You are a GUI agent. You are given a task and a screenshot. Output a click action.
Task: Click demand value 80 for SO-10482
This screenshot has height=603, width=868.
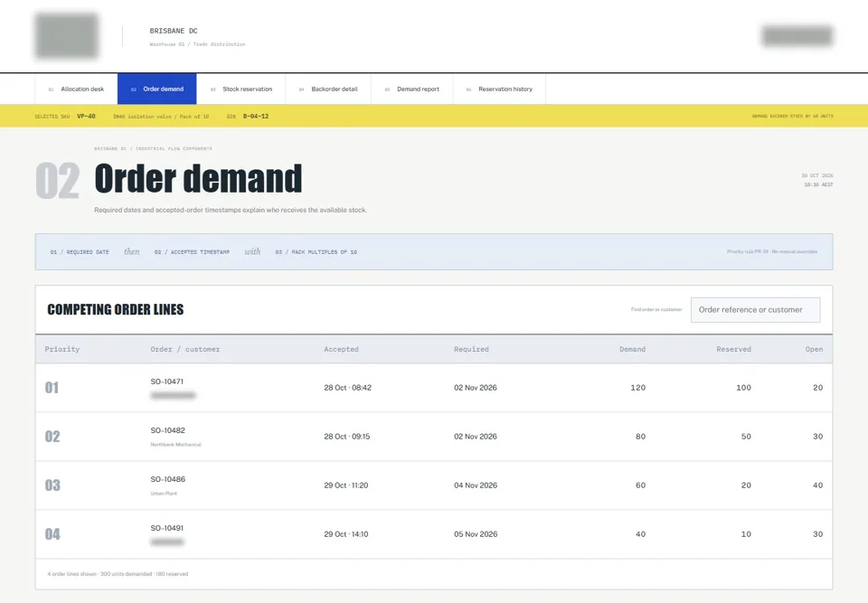(640, 437)
